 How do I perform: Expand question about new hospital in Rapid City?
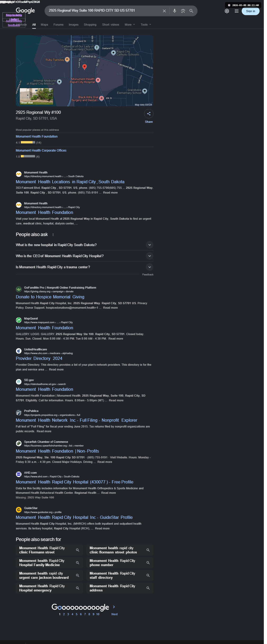pyautogui.click(x=150, y=245)
